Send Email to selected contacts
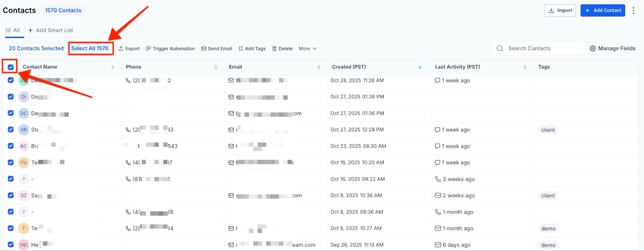The image size is (644, 251). click(217, 48)
